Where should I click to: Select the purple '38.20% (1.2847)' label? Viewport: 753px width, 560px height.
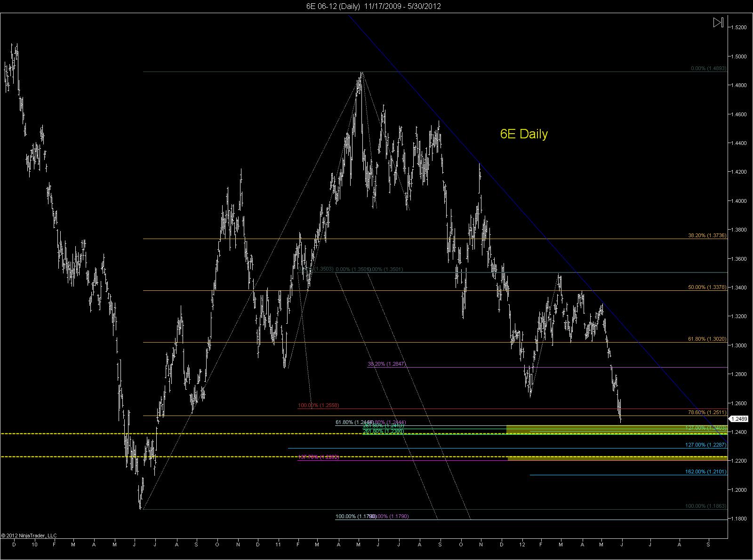386,364
